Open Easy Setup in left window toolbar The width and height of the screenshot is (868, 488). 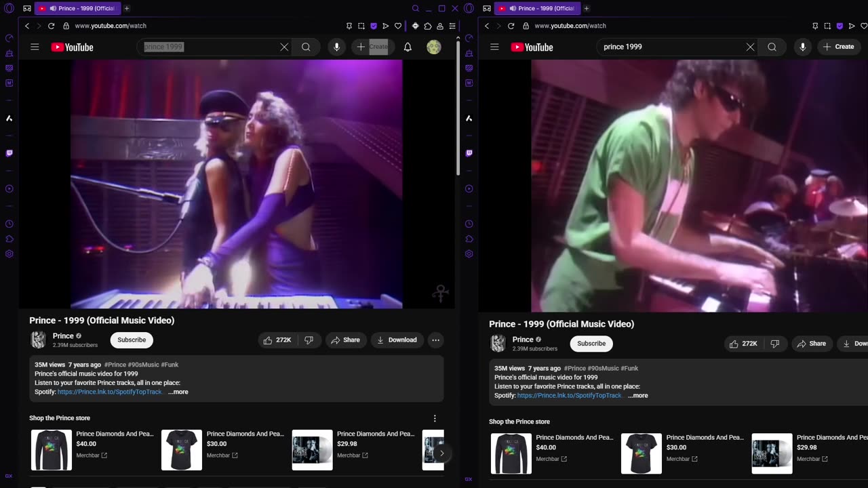coord(452,26)
